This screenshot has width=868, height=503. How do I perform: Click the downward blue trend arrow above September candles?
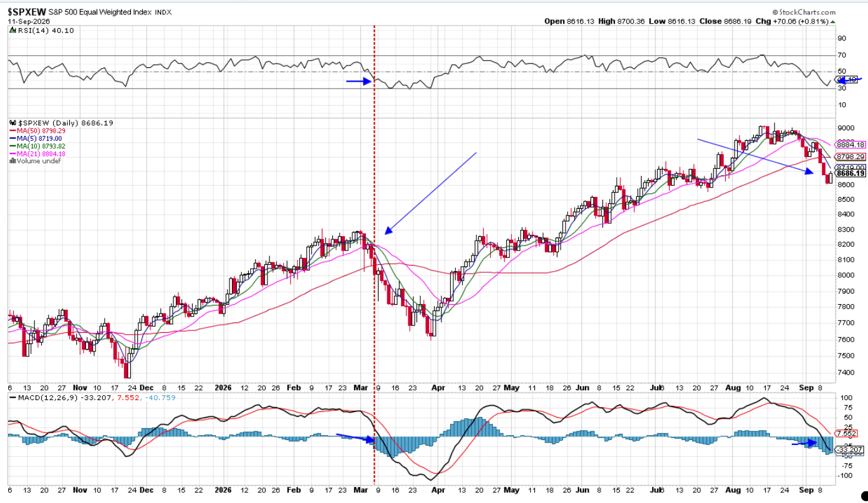(x=756, y=156)
